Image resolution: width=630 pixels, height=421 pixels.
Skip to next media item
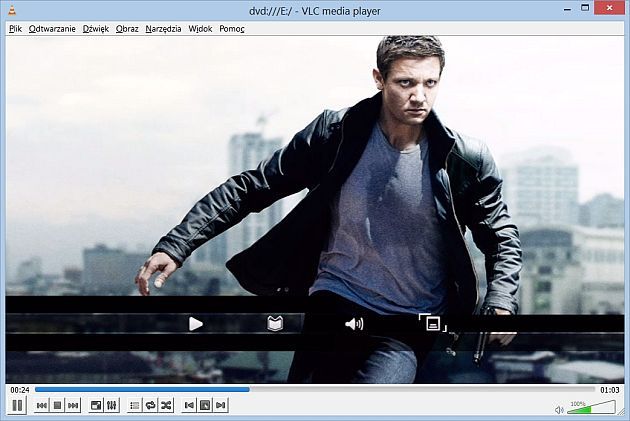click(73, 406)
